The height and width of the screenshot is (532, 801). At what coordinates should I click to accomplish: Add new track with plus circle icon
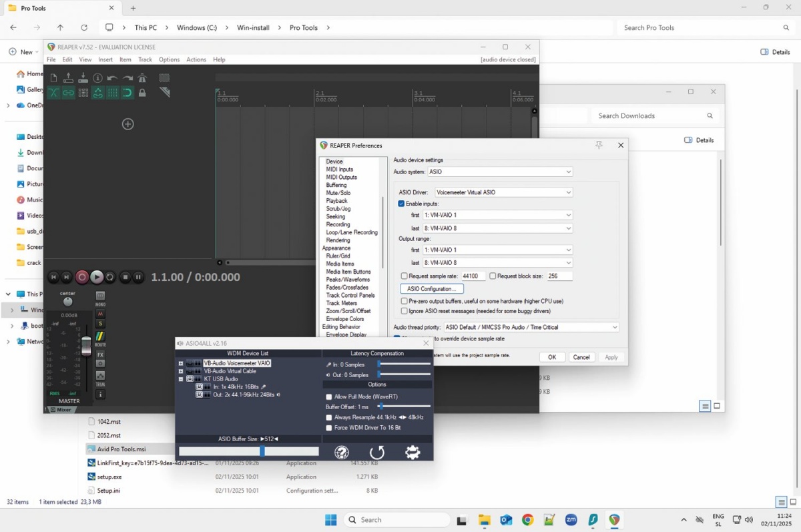click(x=127, y=124)
